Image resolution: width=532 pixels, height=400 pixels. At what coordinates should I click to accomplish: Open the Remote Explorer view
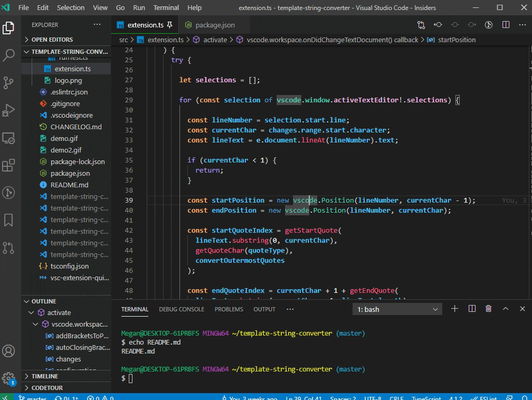(9, 138)
